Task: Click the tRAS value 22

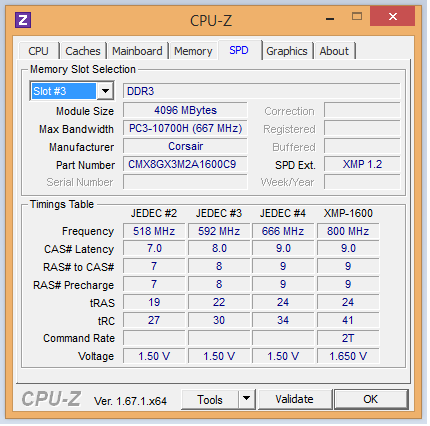Action: (219, 302)
